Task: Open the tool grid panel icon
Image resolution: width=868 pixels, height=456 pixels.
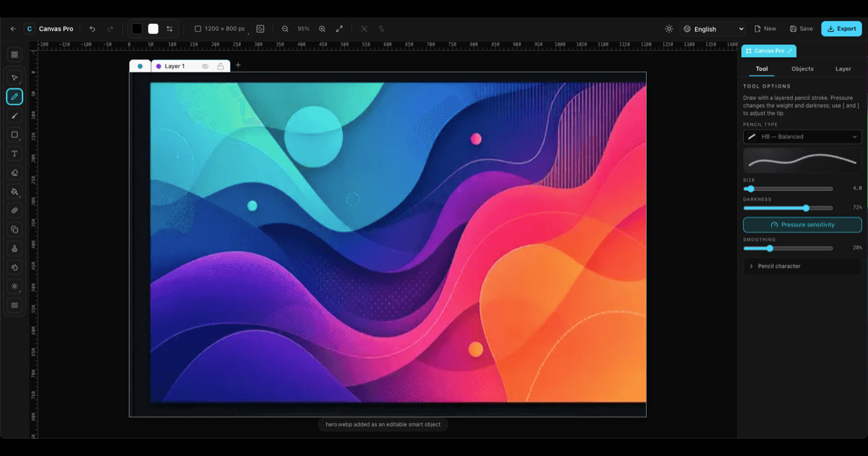Action: pyautogui.click(x=14, y=54)
